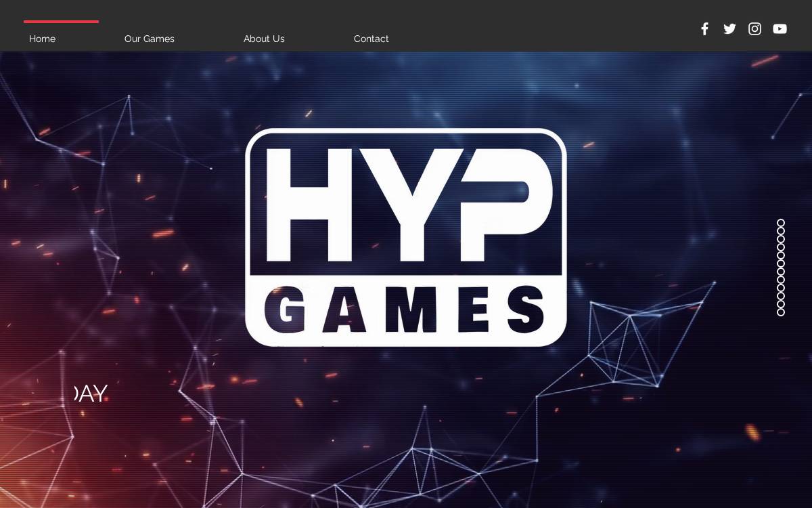Image resolution: width=812 pixels, height=508 pixels.
Task: Select the bottommost page-indicator dot
Action: [x=781, y=312]
